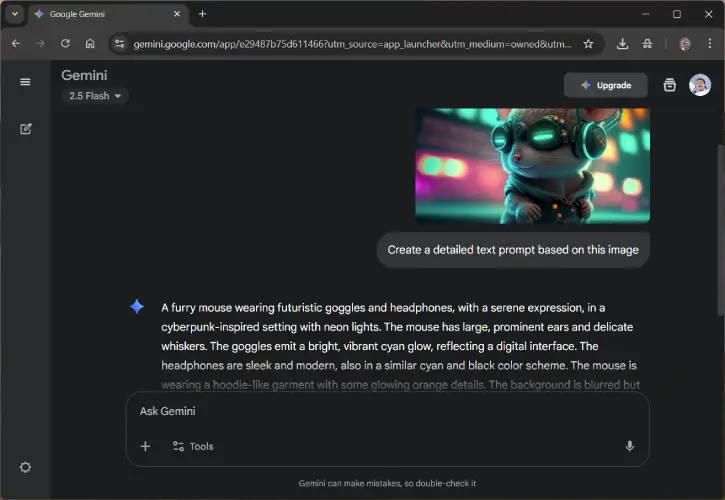The height and width of the screenshot is (500, 725).
Task: Open Settings gear in the sidebar
Action: [25, 467]
